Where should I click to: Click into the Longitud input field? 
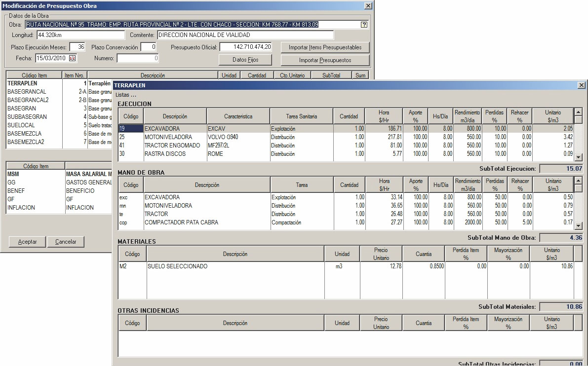pyautogui.click(x=80, y=35)
